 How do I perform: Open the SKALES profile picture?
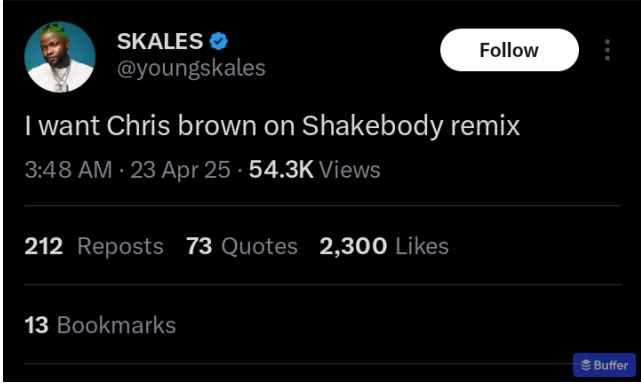(x=60, y=57)
